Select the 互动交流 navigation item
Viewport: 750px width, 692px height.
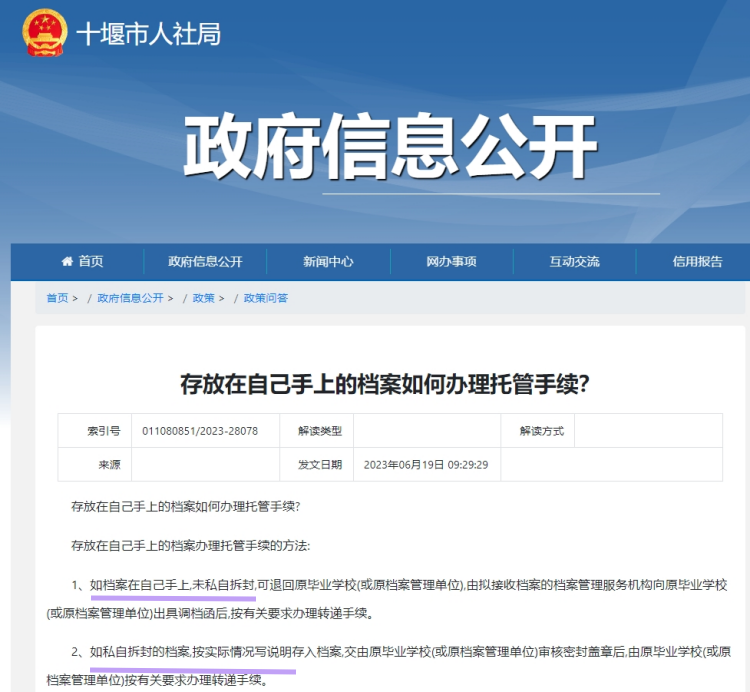(574, 262)
